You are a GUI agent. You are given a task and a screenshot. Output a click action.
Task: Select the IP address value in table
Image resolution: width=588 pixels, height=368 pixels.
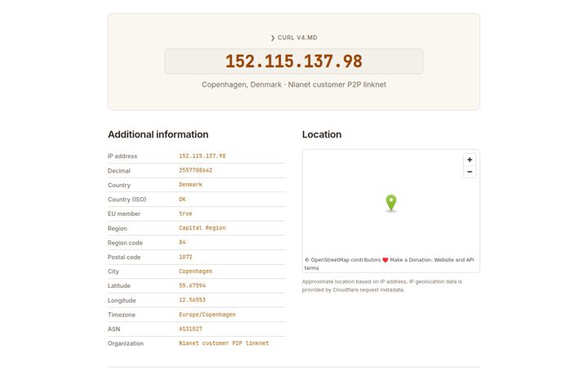pyautogui.click(x=203, y=156)
